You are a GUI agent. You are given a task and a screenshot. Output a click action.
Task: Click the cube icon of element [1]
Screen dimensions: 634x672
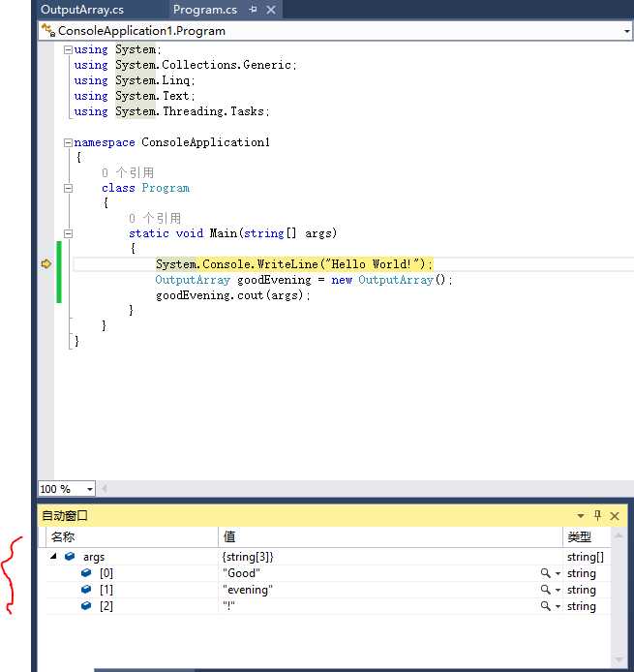[x=86, y=590]
